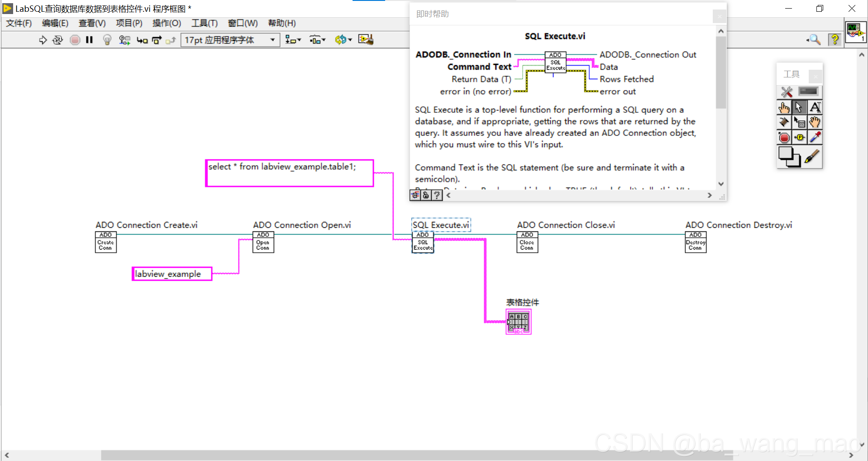
Task: Toggle the Lock context help button
Action: [x=426, y=195]
